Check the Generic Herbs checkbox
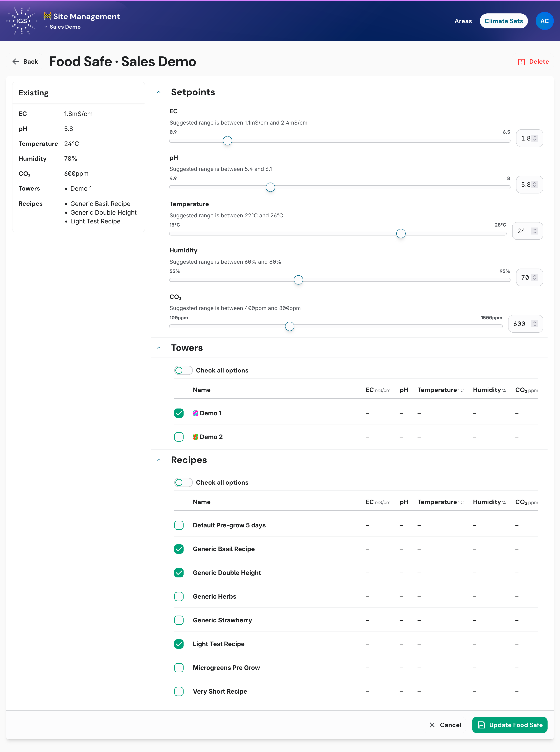This screenshot has width=560, height=752. pos(179,596)
